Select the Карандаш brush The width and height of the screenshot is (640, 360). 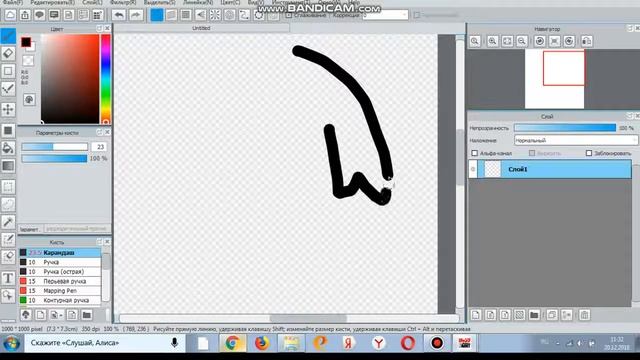coord(60,253)
